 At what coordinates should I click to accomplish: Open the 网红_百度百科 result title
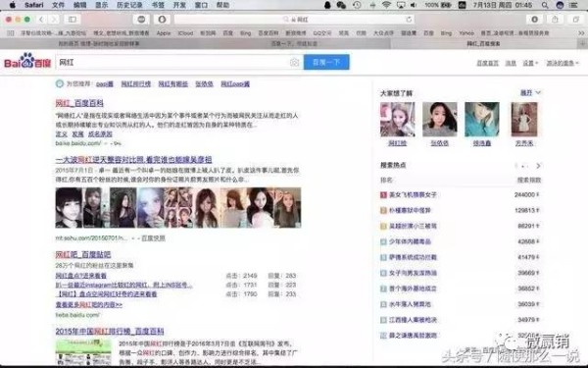[x=79, y=103]
